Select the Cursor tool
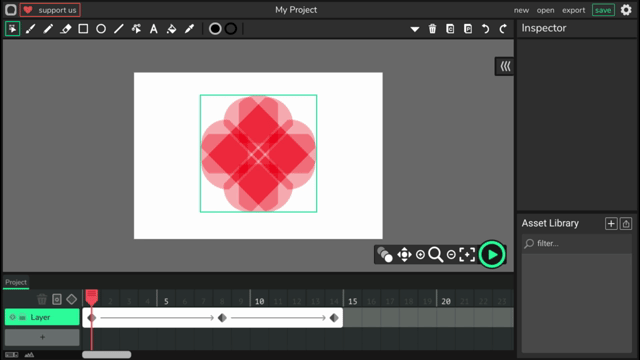Image resolution: width=640 pixels, height=360 pixels. pos(13,29)
